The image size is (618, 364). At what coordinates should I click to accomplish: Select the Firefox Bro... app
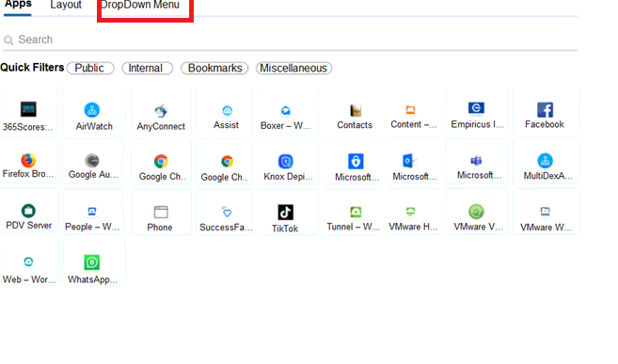click(x=28, y=161)
